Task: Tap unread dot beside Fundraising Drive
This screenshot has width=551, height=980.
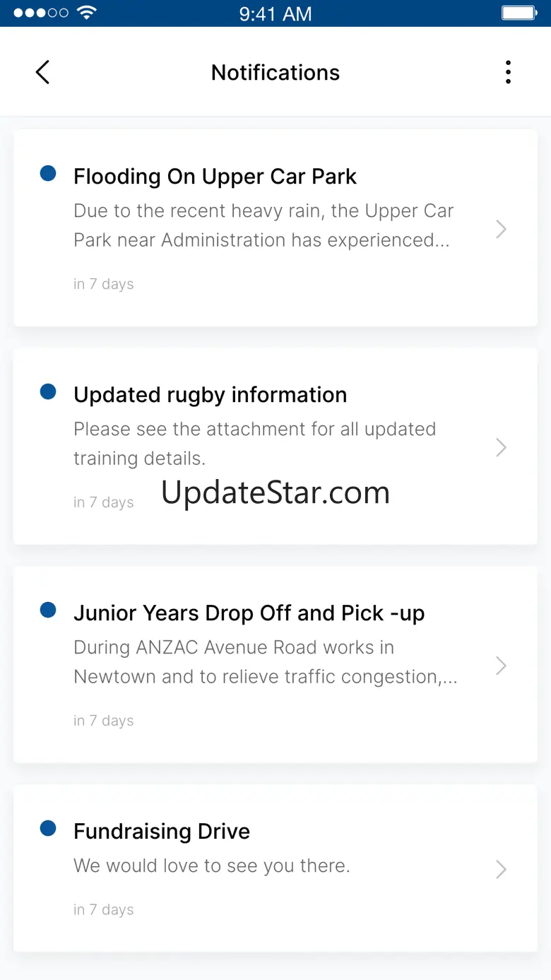Action: pyautogui.click(x=48, y=828)
